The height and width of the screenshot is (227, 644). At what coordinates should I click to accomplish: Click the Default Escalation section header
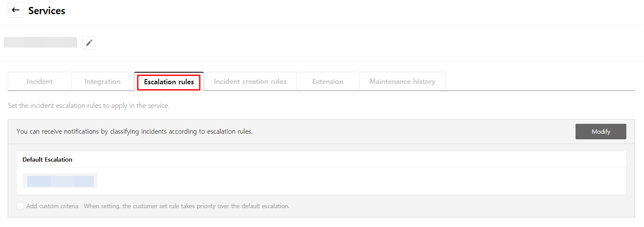click(47, 160)
